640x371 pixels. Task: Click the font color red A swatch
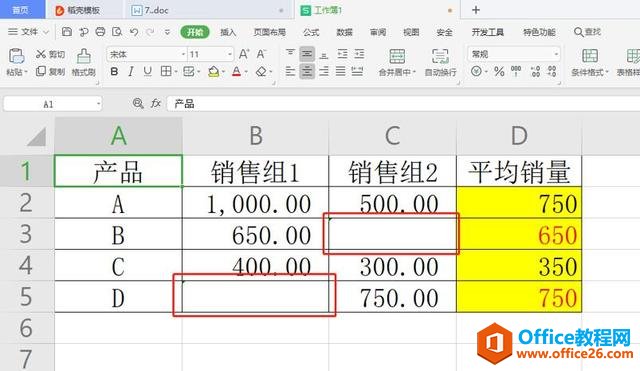click(236, 72)
